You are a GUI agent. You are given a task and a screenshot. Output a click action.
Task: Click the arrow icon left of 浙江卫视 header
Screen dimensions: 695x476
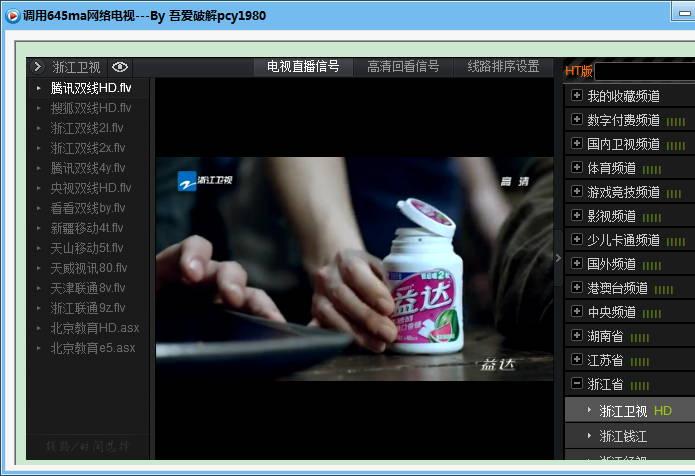[x=38, y=67]
